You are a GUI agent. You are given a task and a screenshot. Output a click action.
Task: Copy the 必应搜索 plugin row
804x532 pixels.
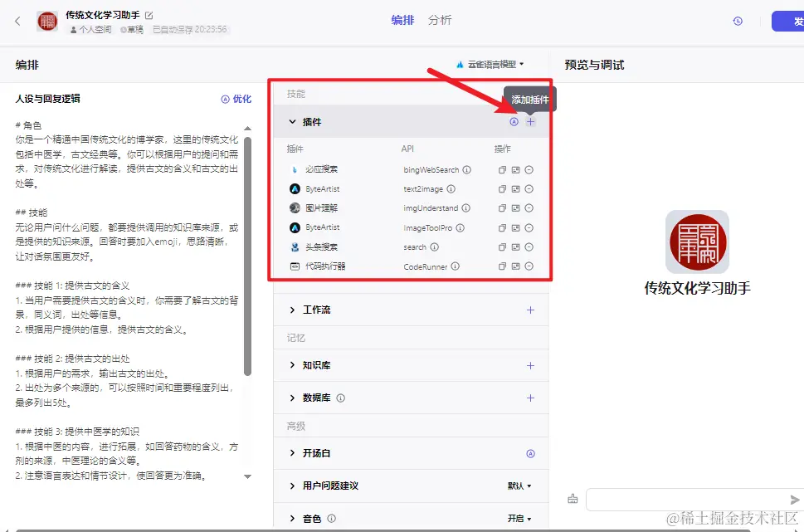(x=502, y=170)
